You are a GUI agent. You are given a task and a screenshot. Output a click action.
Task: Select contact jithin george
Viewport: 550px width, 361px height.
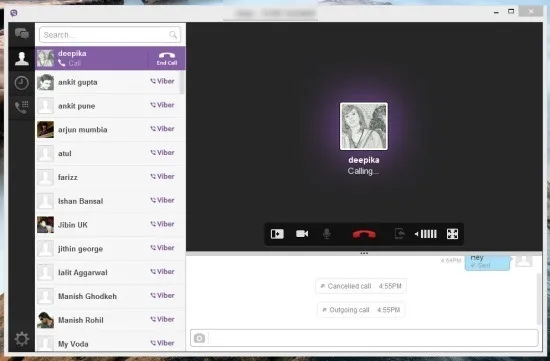[x=110, y=249]
